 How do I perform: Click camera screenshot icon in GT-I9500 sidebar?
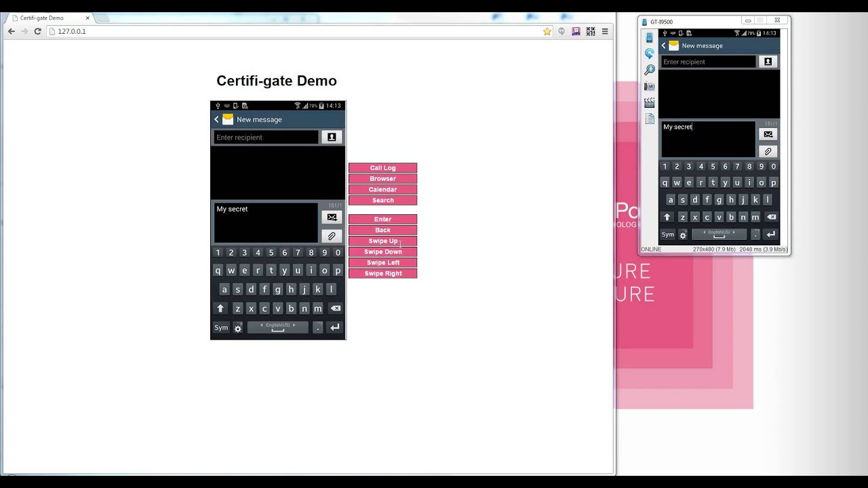coord(649,86)
